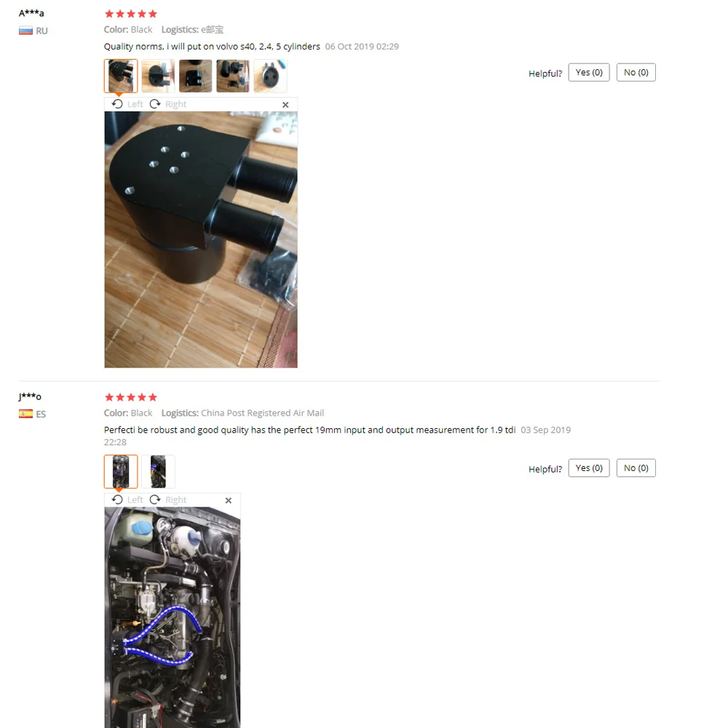728x728 pixels.
Task: Close the enlarged Volvo review photo
Action: [x=285, y=104]
